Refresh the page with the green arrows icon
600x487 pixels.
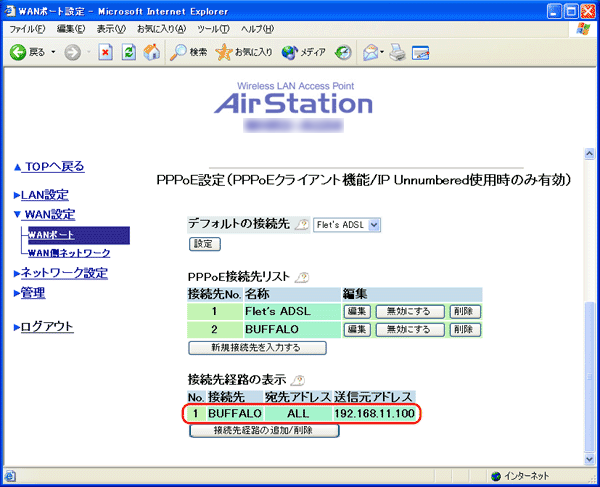[129, 52]
